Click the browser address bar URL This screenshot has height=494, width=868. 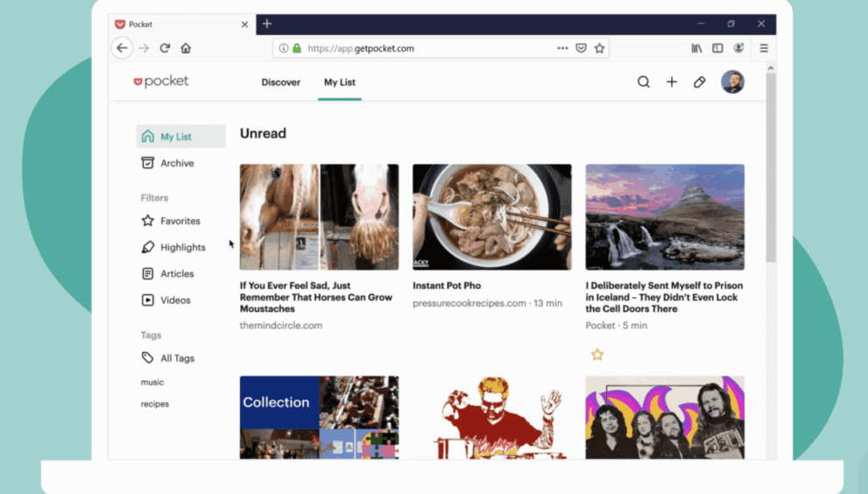click(x=361, y=48)
